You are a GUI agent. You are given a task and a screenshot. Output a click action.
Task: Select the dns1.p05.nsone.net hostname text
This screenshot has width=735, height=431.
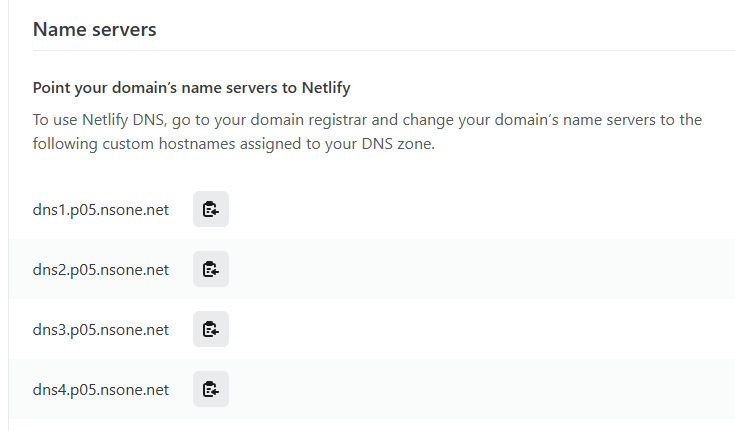point(101,210)
